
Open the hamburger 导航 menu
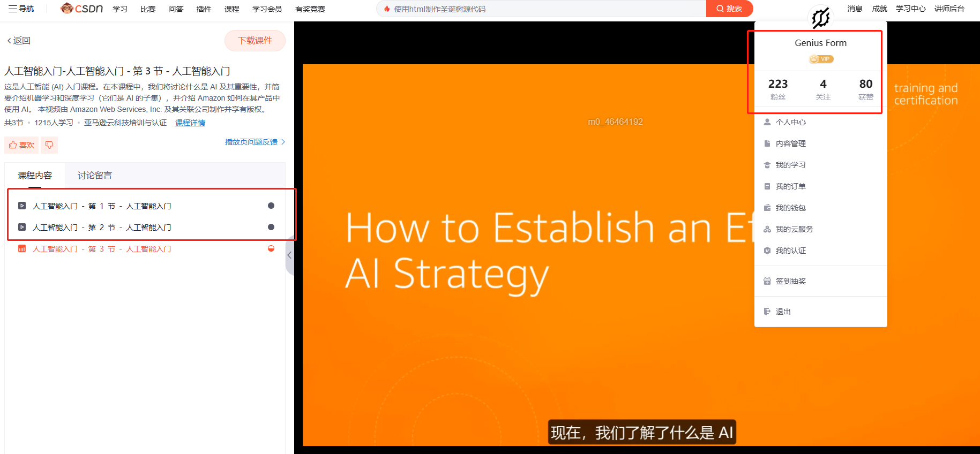click(21, 9)
